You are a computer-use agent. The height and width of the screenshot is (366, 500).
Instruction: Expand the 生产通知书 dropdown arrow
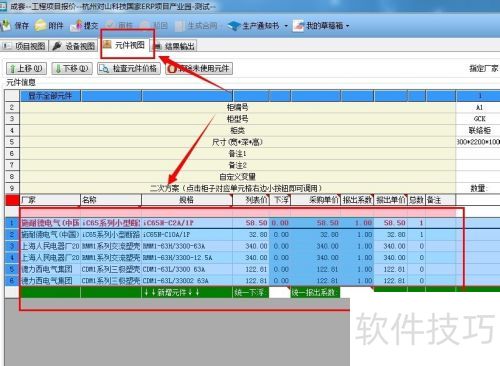tap(286, 26)
